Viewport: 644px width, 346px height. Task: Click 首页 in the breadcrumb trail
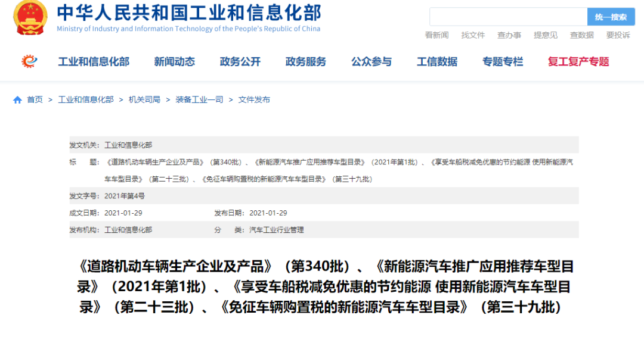pyautogui.click(x=34, y=99)
